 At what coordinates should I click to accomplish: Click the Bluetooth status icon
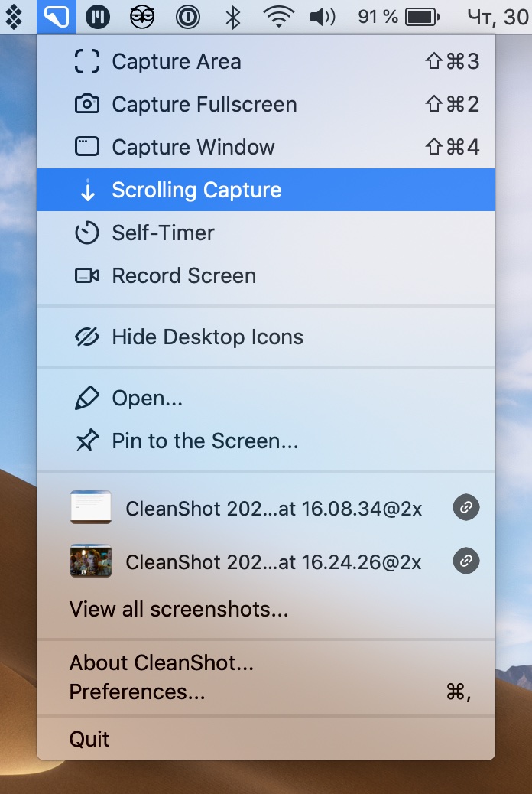233,17
